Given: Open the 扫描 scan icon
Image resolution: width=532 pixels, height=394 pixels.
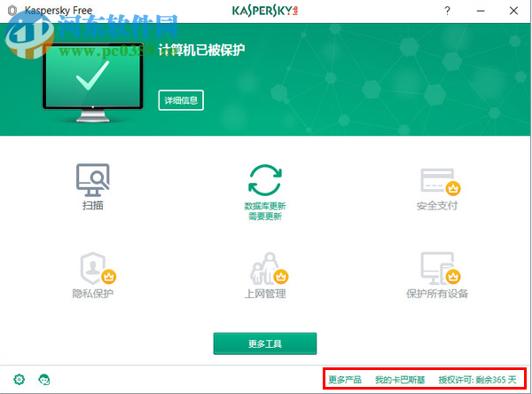Looking at the screenshot, I should pyautogui.click(x=92, y=180).
